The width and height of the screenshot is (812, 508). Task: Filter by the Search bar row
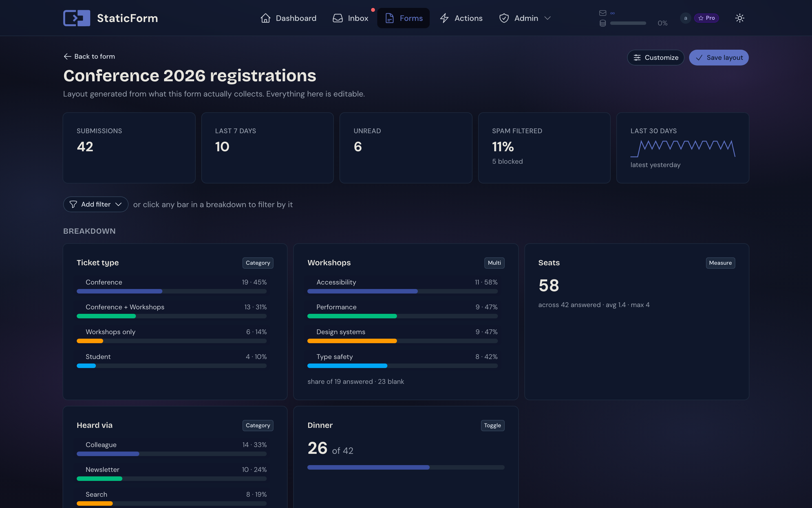point(171,498)
